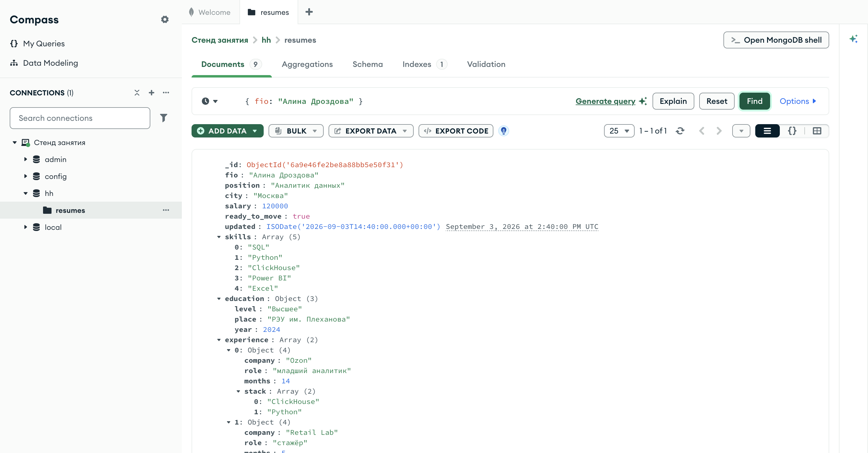
Task: Go to the next page arrow
Action: pos(719,131)
